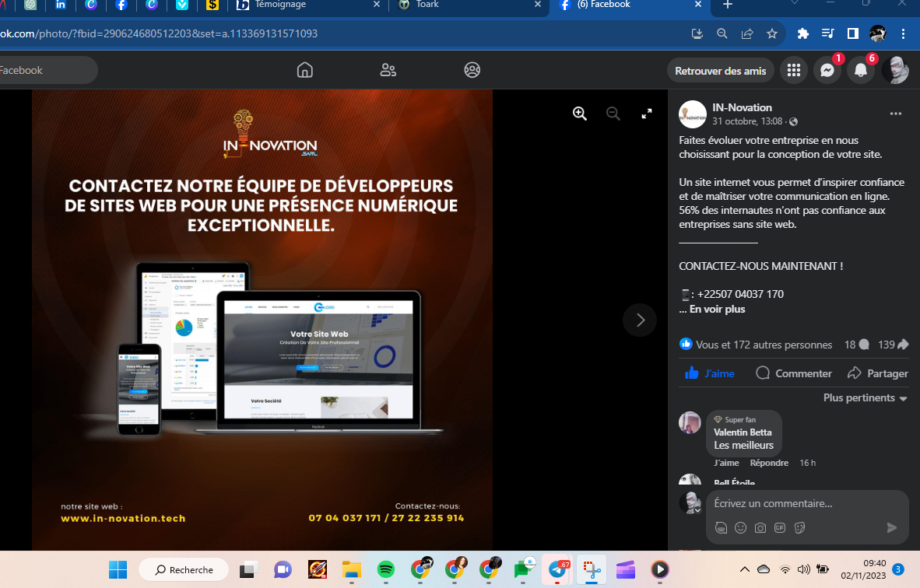Toggle the J'aime like button

(710, 373)
